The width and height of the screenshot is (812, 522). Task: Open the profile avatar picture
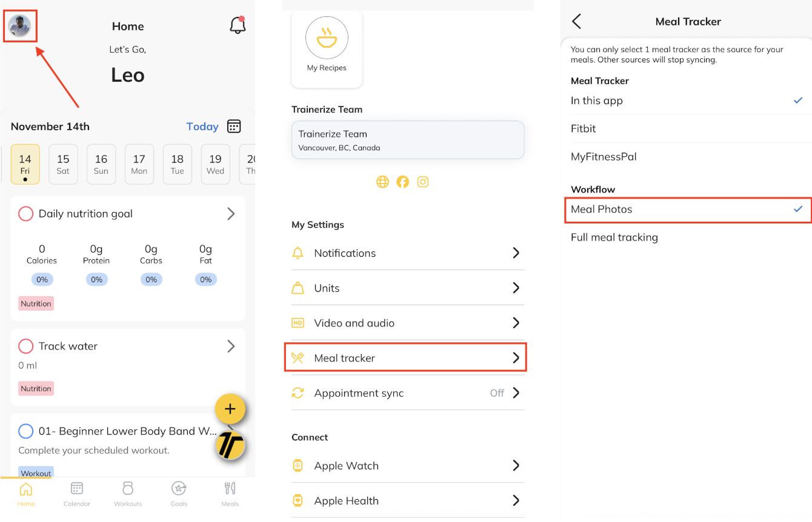click(x=20, y=26)
